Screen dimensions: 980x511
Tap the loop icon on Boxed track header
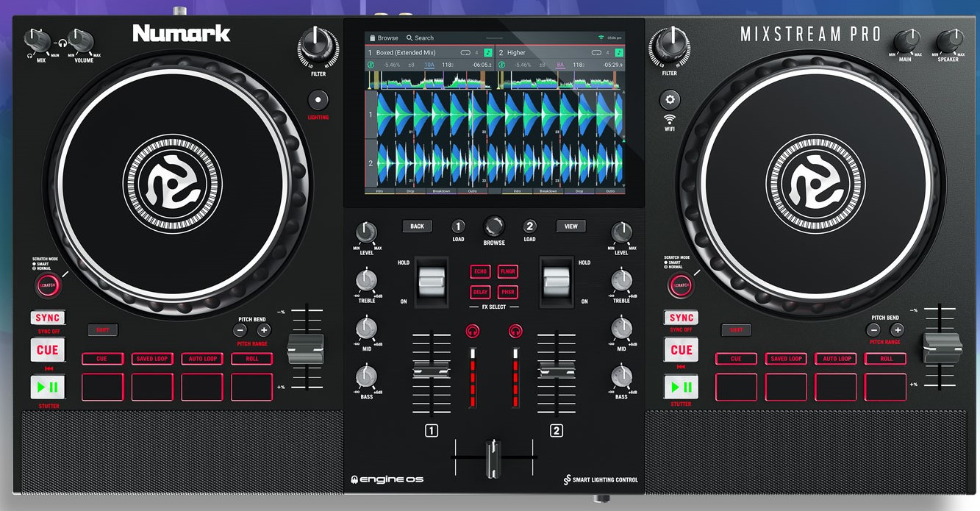pos(465,53)
